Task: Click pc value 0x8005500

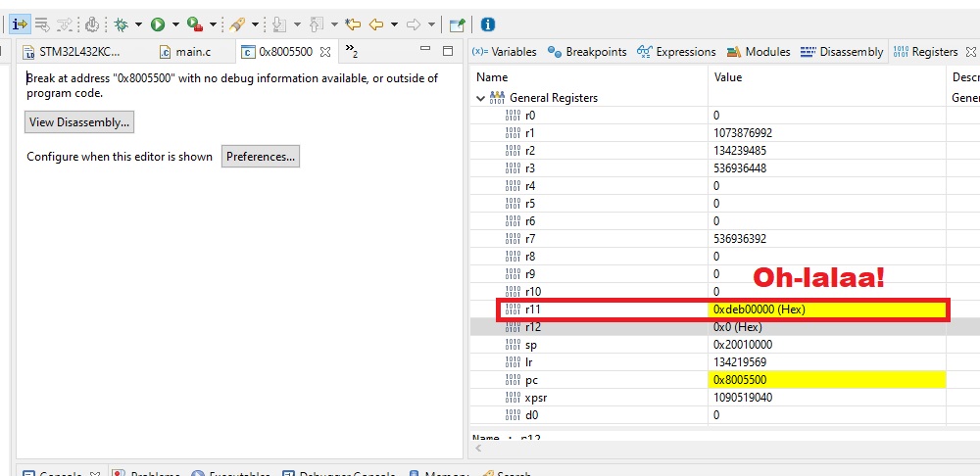Action: coord(739,380)
